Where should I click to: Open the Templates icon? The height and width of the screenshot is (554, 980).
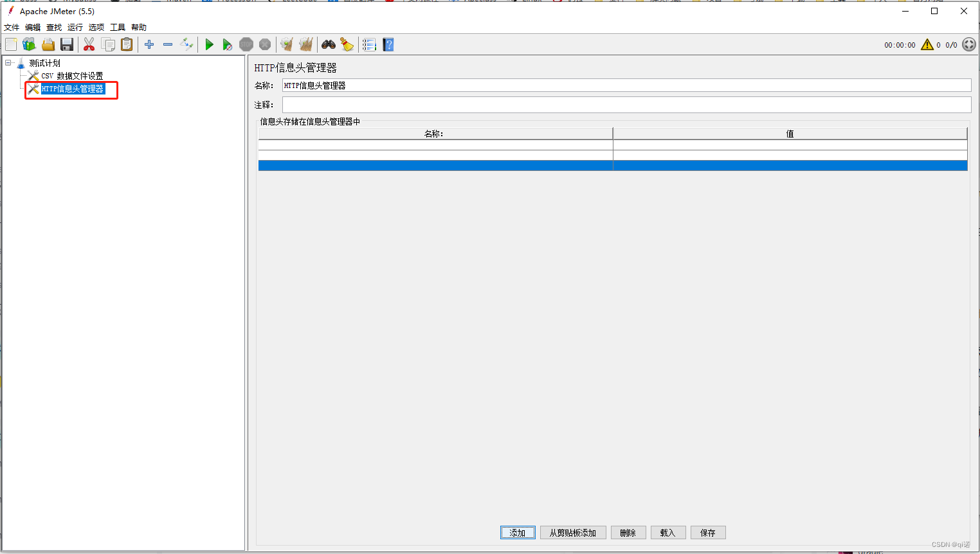(x=29, y=44)
